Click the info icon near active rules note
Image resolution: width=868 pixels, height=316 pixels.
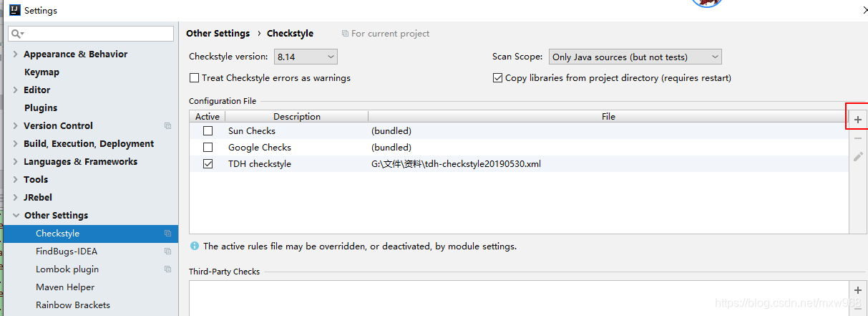tap(195, 246)
